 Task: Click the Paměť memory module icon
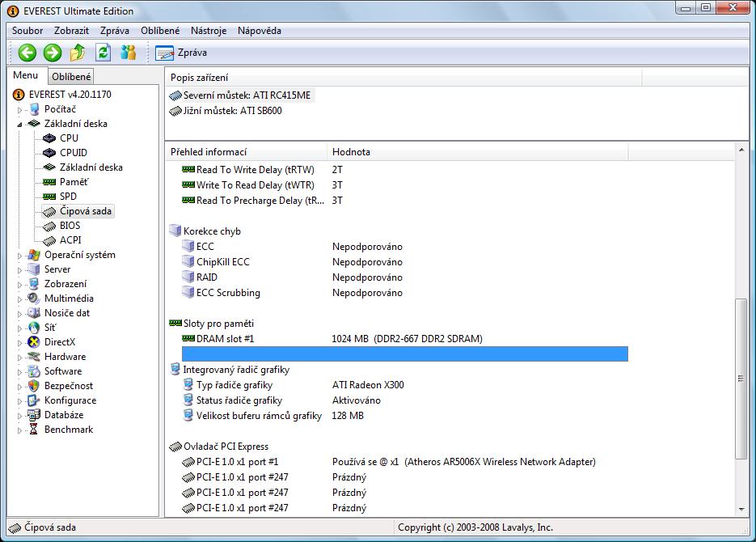click(49, 182)
